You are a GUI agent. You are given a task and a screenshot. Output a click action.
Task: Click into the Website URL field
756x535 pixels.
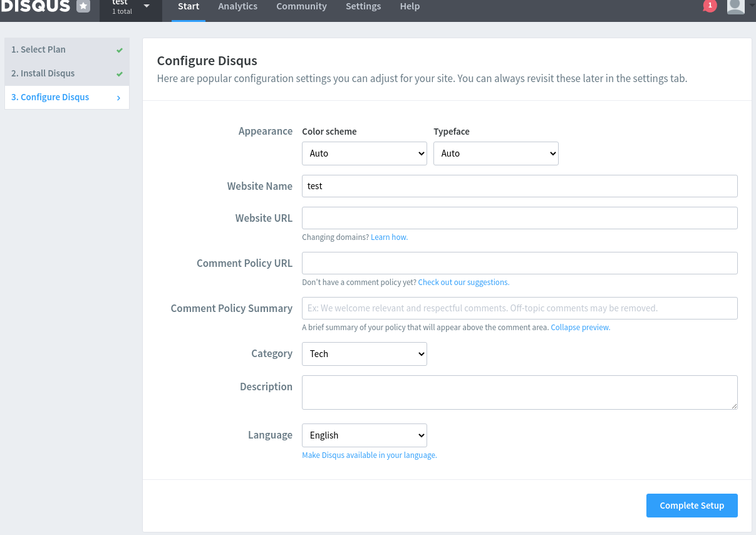(520, 218)
